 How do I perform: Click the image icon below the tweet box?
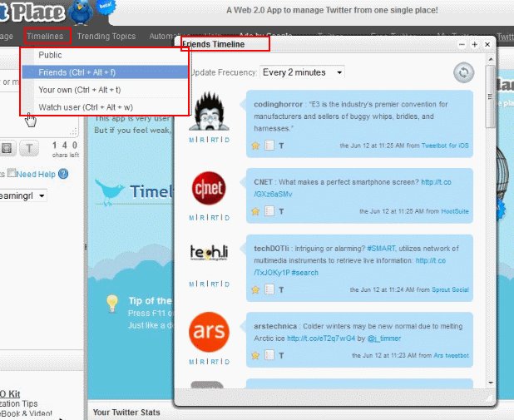(6, 149)
